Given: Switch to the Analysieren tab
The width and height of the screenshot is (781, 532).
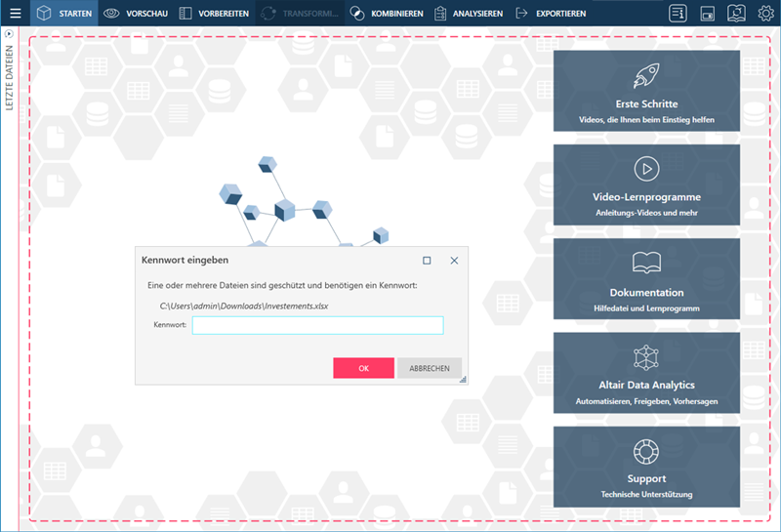Looking at the screenshot, I should 469,13.
